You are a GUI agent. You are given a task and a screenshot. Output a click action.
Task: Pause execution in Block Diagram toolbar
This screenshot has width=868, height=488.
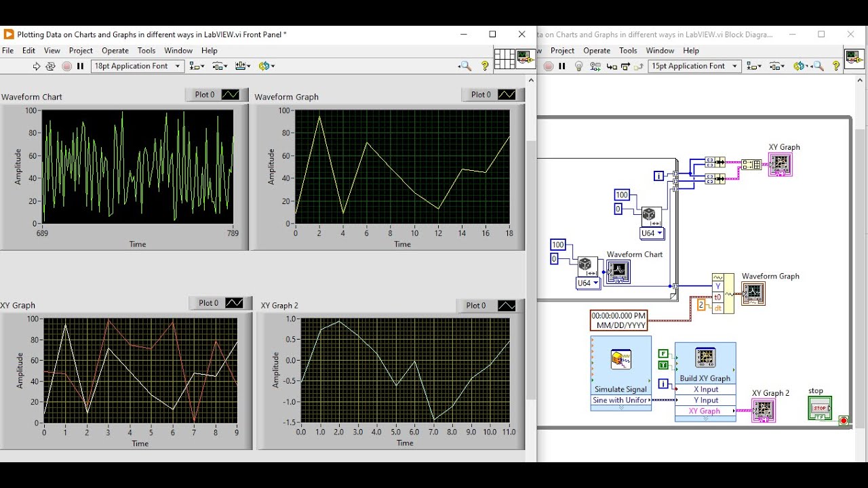[562, 66]
